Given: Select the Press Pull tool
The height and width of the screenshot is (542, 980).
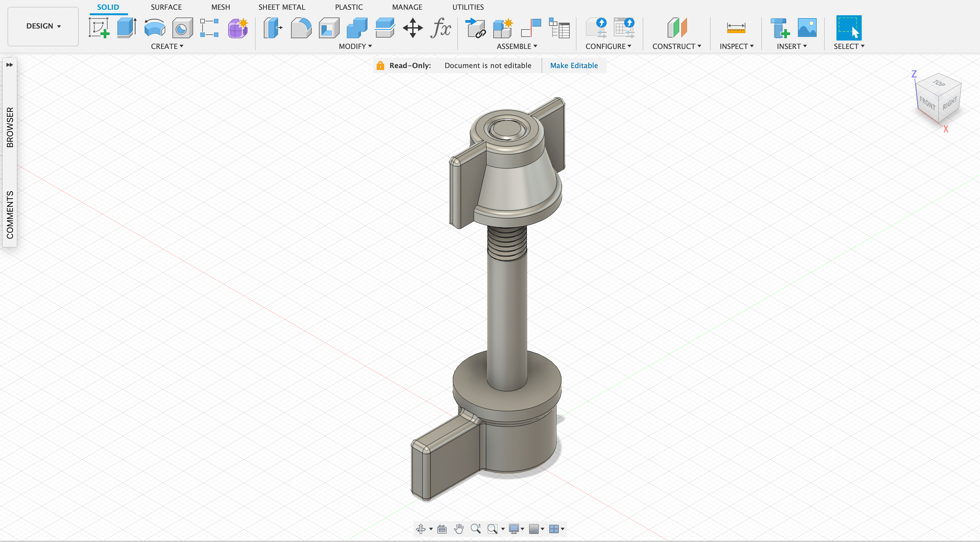Looking at the screenshot, I should [x=273, y=28].
